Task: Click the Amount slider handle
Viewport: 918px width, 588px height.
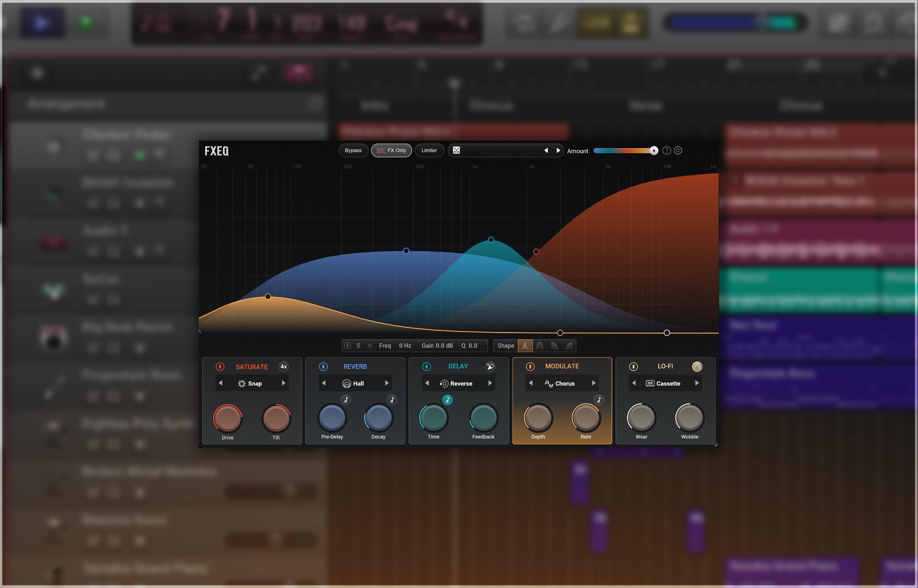Action: pos(654,151)
